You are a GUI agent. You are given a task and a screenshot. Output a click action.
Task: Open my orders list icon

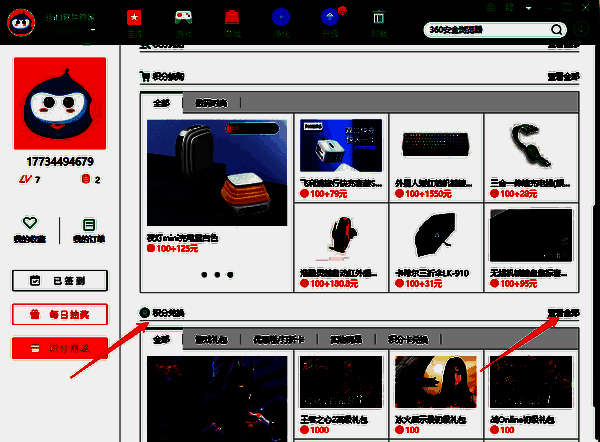(x=89, y=225)
